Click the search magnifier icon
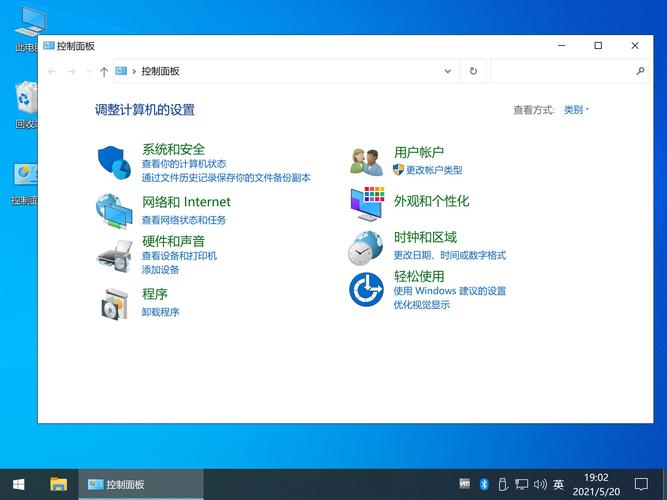This screenshot has width=667, height=500. [640, 71]
